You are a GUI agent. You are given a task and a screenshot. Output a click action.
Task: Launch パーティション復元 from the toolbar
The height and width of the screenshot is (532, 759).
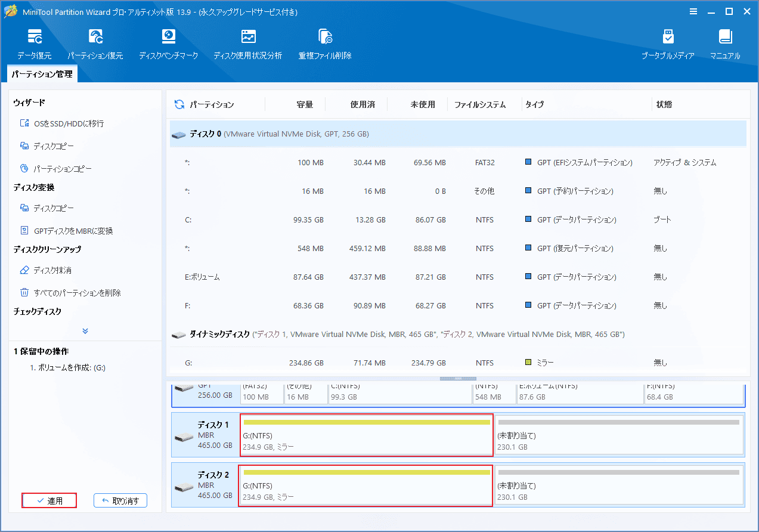95,44
